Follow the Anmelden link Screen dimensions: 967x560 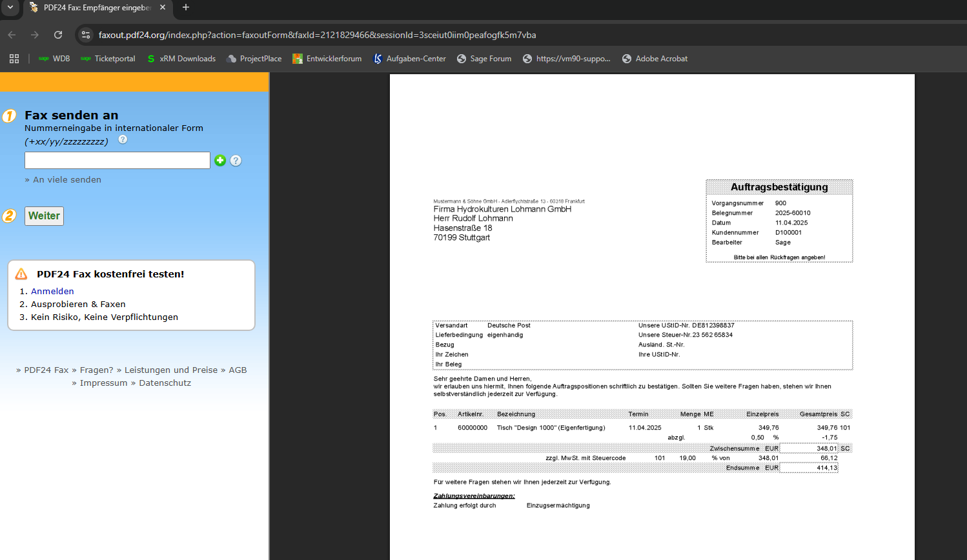52,292
